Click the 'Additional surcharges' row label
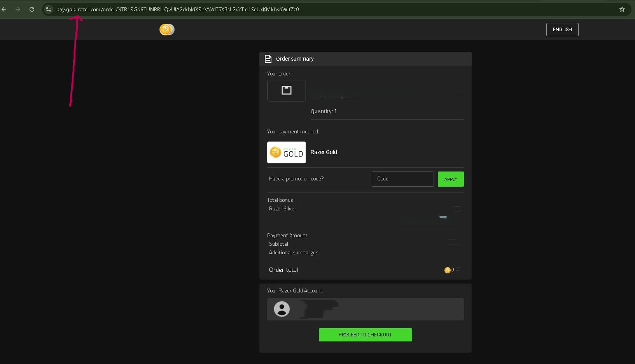635x364 pixels. 294,252
